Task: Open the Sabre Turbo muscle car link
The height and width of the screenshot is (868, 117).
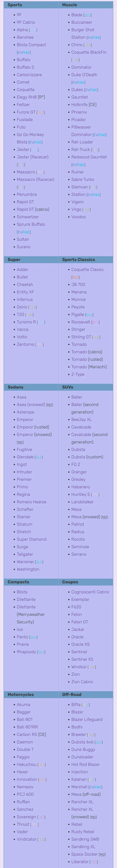Action: 83,180
